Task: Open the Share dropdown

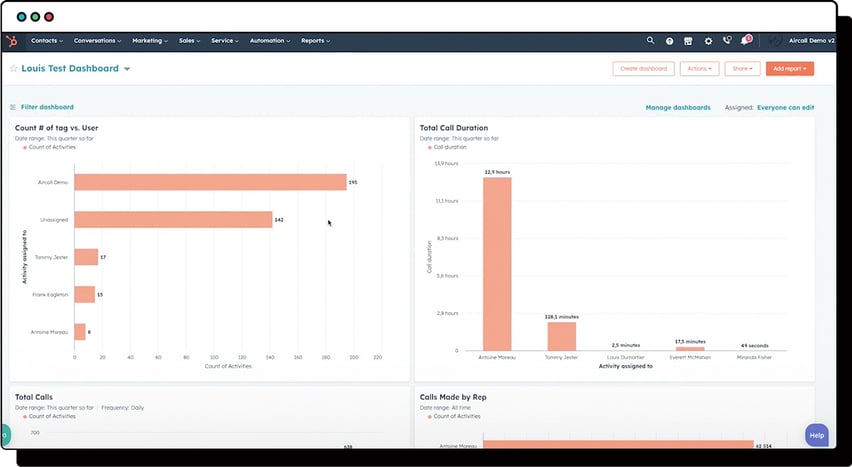Action: (x=742, y=69)
